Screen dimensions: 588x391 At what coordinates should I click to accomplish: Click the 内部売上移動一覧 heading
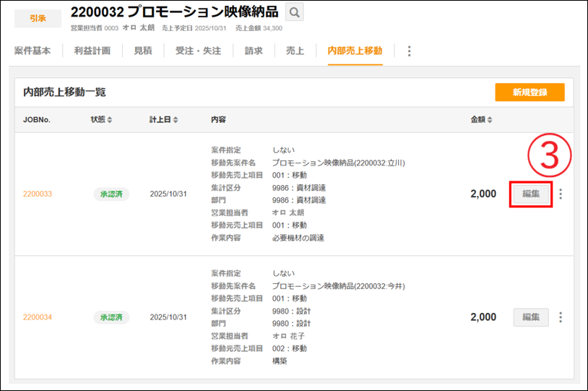pyautogui.click(x=64, y=92)
